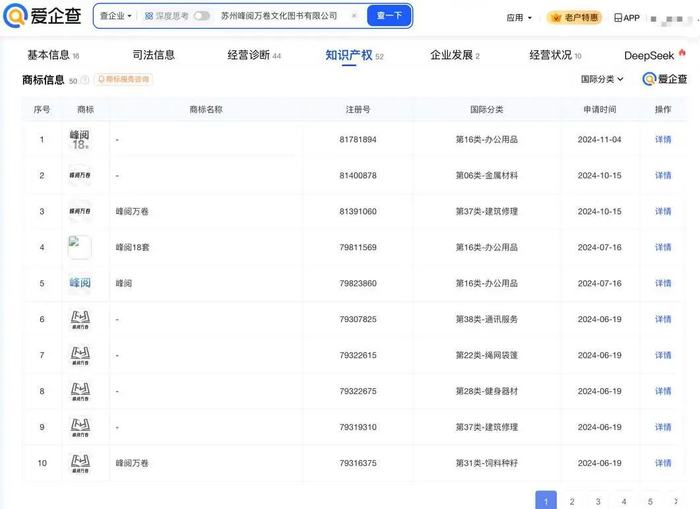Open the 查企业 search type dropdown
700x509 pixels.
[x=114, y=16]
